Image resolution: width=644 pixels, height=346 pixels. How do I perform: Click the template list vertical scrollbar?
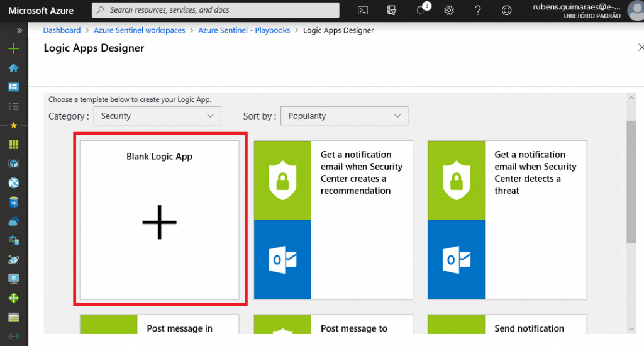[x=631, y=182]
